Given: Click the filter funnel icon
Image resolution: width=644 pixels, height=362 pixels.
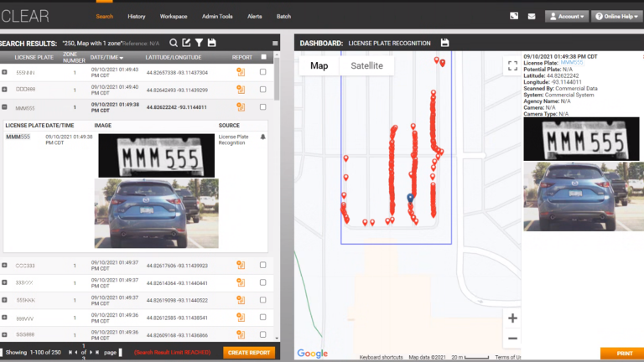Looking at the screenshot, I should point(199,43).
